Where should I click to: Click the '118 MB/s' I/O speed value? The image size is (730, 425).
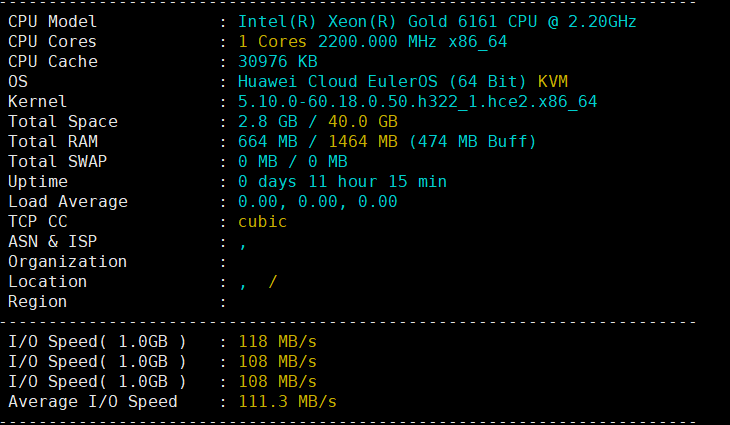(x=277, y=342)
